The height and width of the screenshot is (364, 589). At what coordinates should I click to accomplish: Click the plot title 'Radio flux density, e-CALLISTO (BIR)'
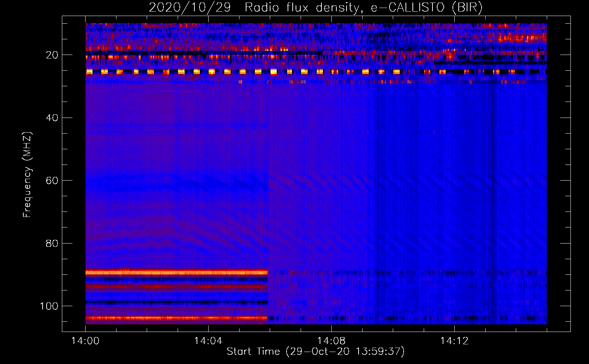tap(363, 8)
